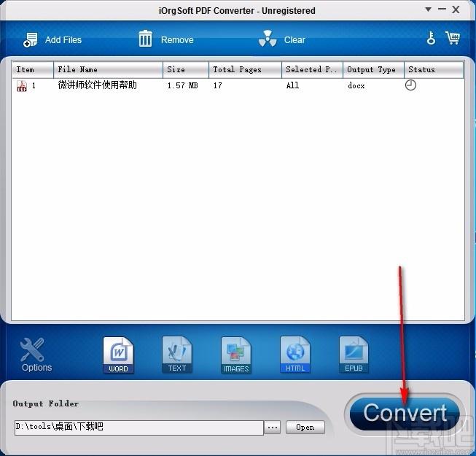Click the Clear label
476x456 pixels.
[x=294, y=40]
